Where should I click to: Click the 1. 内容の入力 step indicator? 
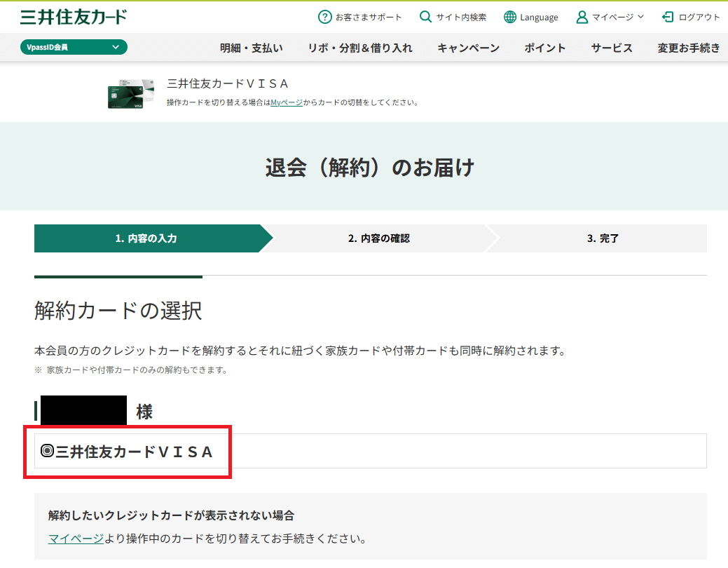(146, 238)
